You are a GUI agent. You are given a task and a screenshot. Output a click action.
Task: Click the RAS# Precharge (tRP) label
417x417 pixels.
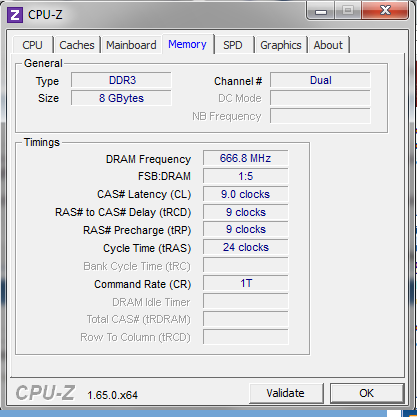137,230
